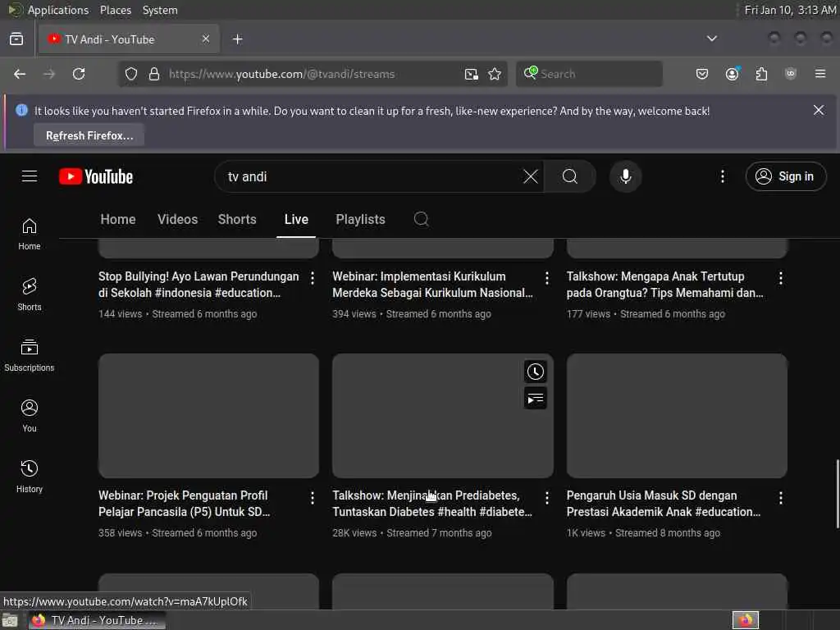Open Talkshow Menjinakkan Prediabetes title link
Image resolution: width=840 pixels, height=630 pixels.
(432, 504)
